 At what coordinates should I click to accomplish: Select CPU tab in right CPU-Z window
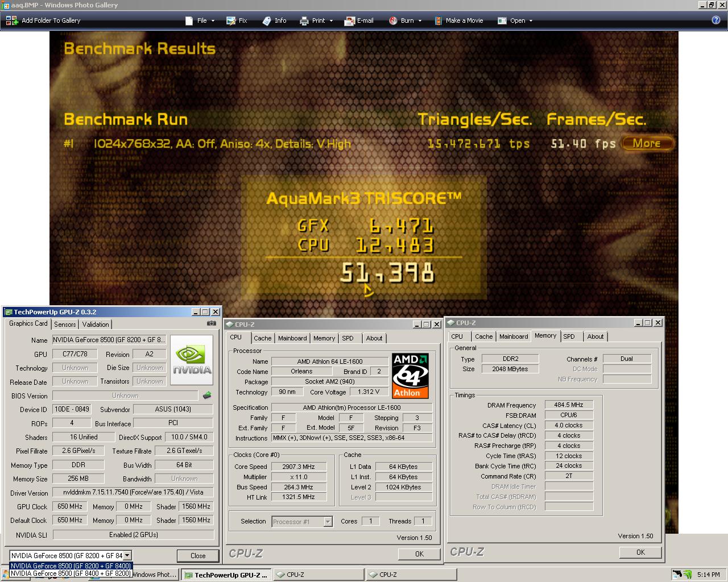tap(457, 336)
